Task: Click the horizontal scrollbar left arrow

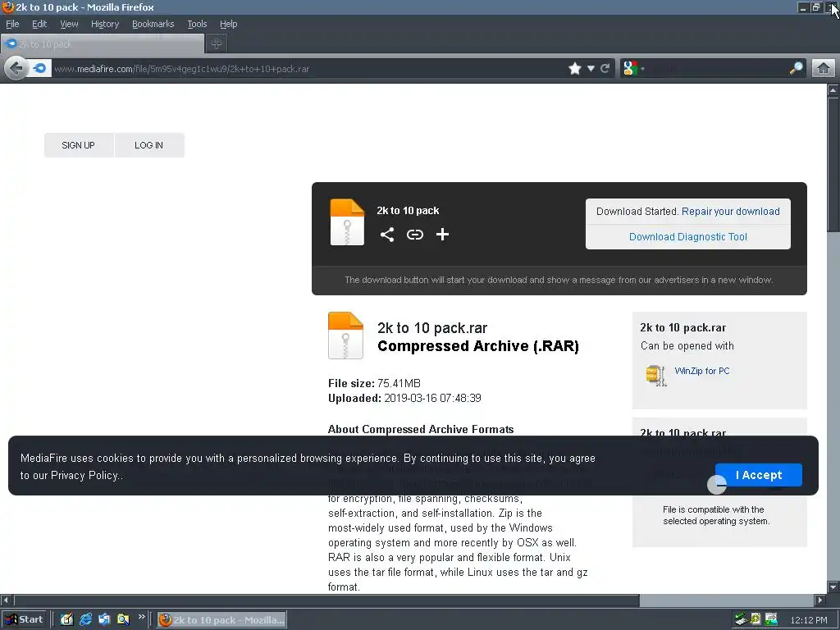Action: (6, 600)
